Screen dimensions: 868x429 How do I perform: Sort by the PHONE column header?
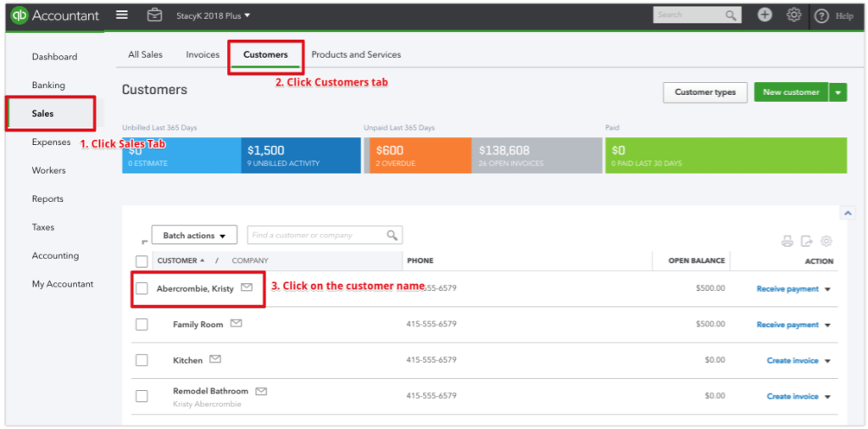[420, 261]
